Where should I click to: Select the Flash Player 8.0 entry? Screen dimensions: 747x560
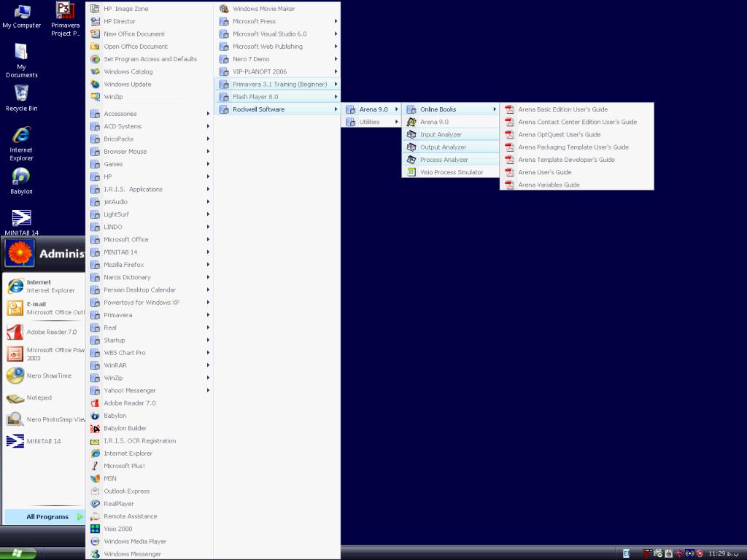pos(278,97)
